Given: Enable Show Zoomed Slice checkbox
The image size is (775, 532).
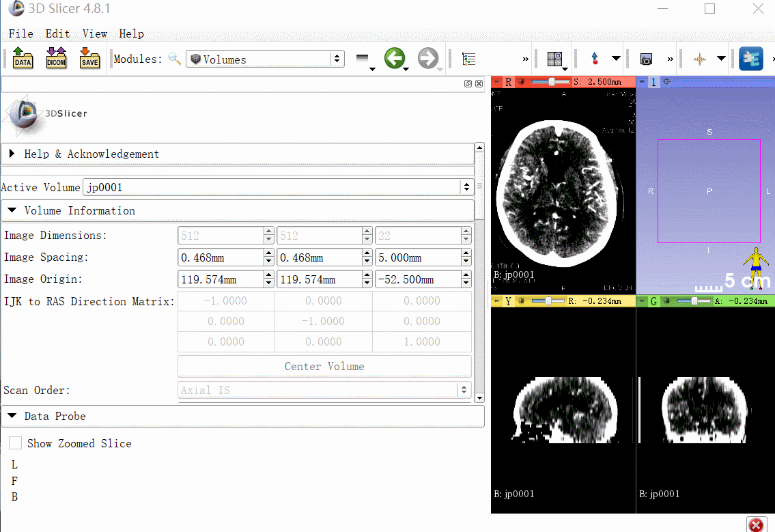Looking at the screenshot, I should coord(15,443).
